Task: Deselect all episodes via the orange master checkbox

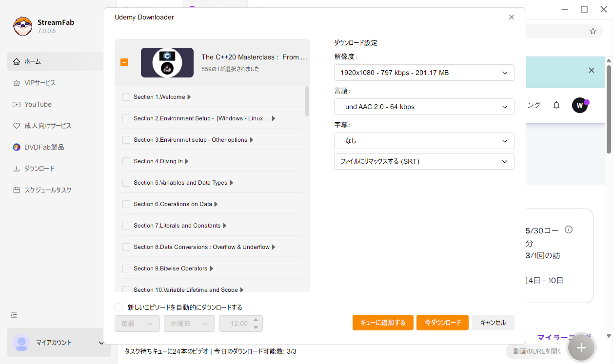Action: pos(124,62)
